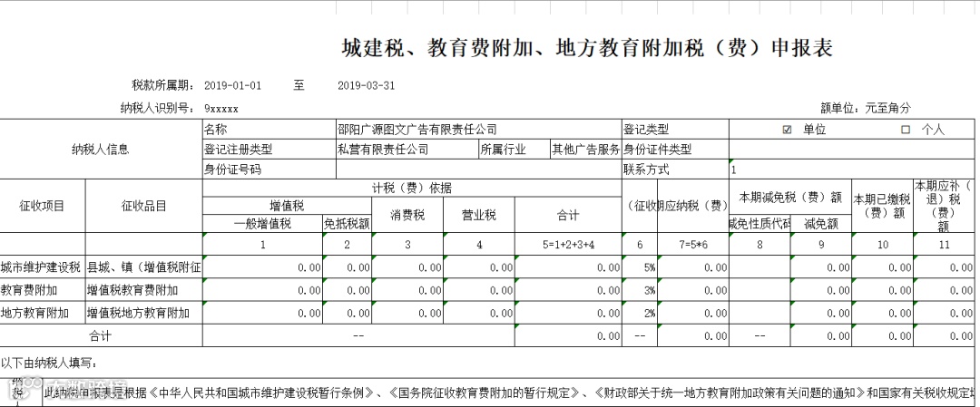Viewport: 980px width, 407px height.
Task: Select the 减免额 sub-header cell
Action: [820, 224]
